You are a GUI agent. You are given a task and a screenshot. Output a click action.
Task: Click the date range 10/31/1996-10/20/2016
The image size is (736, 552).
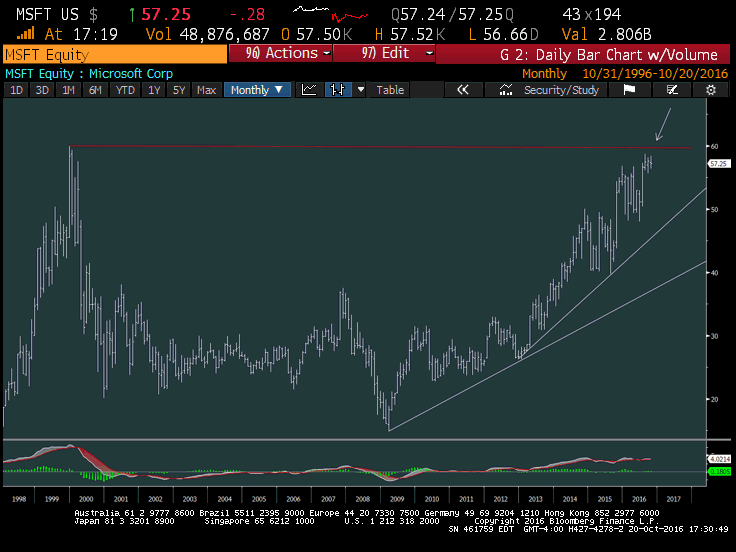pyautogui.click(x=655, y=73)
